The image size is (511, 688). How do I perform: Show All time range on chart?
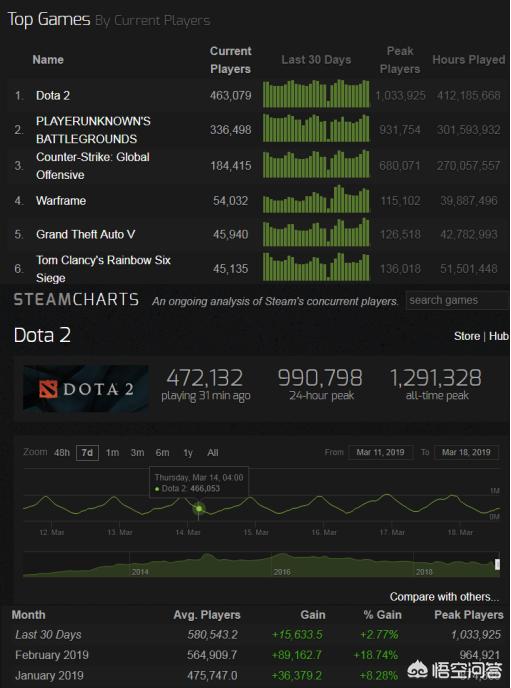point(213,453)
